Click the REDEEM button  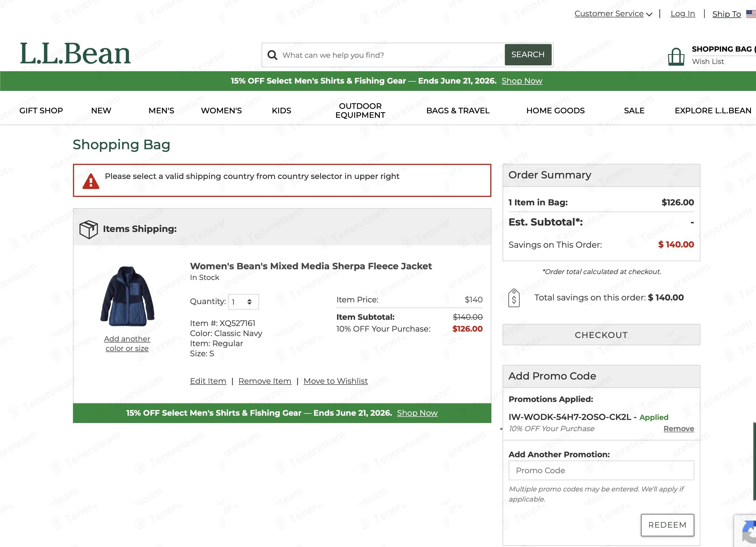(x=667, y=525)
